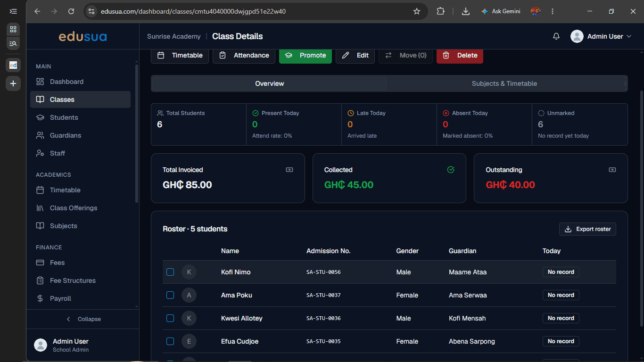Open the browser extensions puzzle icon
Image resolution: width=644 pixels, height=362 pixels.
[x=441, y=11]
